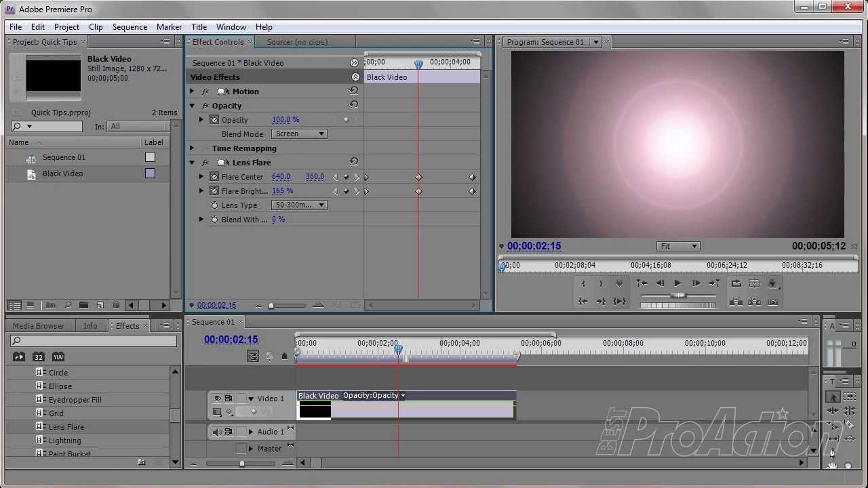Toggle Loop playback in Program monitor

(x=736, y=283)
